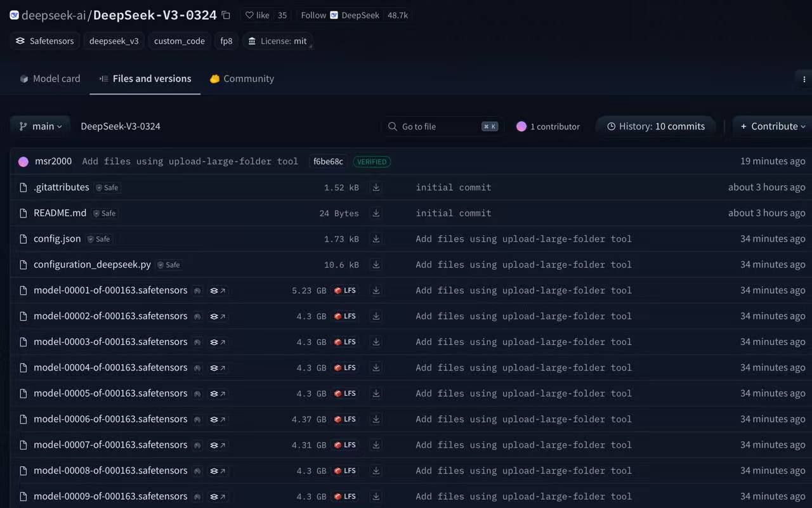Click the scan status icon for model-00002
Image resolution: width=812 pixels, height=508 pixels.
[x=197, y=316]
